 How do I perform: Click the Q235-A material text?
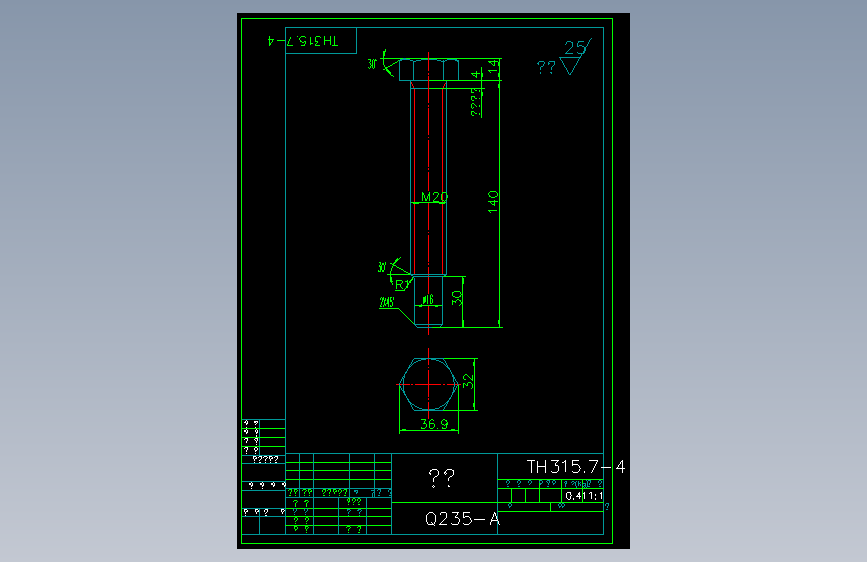(462, 519)
